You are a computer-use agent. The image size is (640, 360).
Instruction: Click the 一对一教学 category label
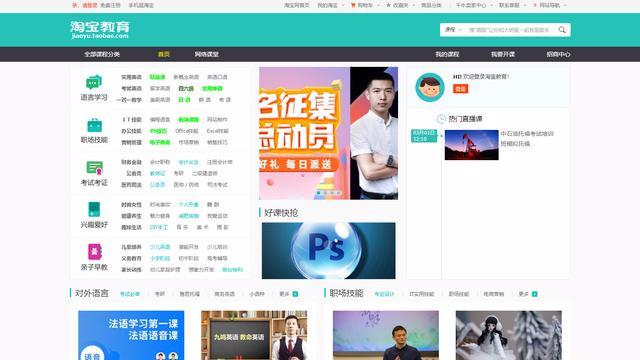tap(129, 100)
